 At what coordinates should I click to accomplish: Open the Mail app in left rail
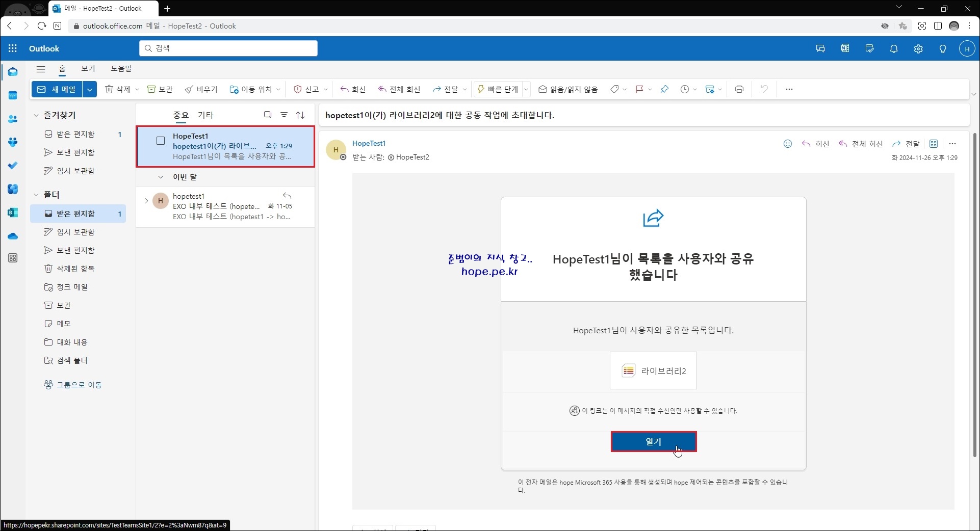(13, 72)
